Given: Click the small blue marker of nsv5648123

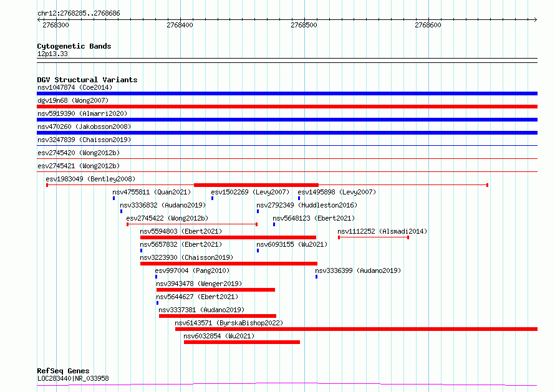Looking at the screenshot, I should 274,224.
